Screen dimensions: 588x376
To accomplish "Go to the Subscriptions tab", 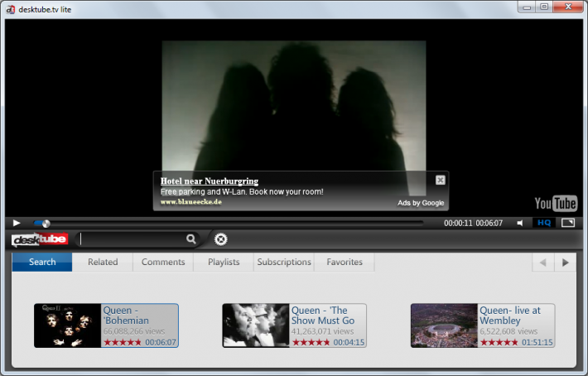I will click(x=284, y=262).
